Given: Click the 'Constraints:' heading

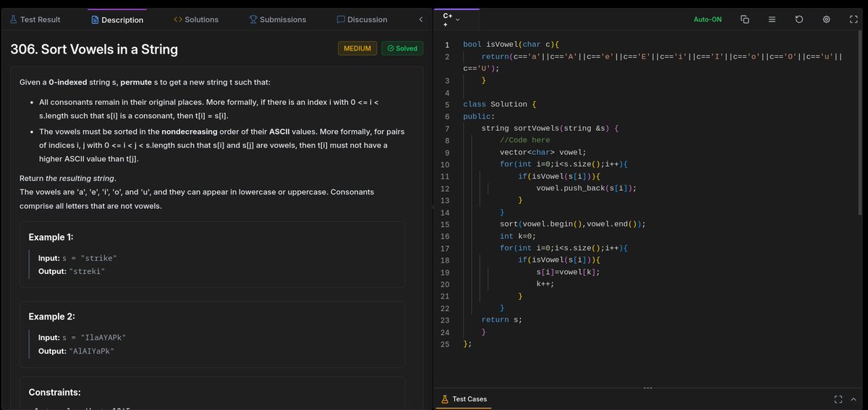Looking at the screenshot, I should tap(54, 393).
